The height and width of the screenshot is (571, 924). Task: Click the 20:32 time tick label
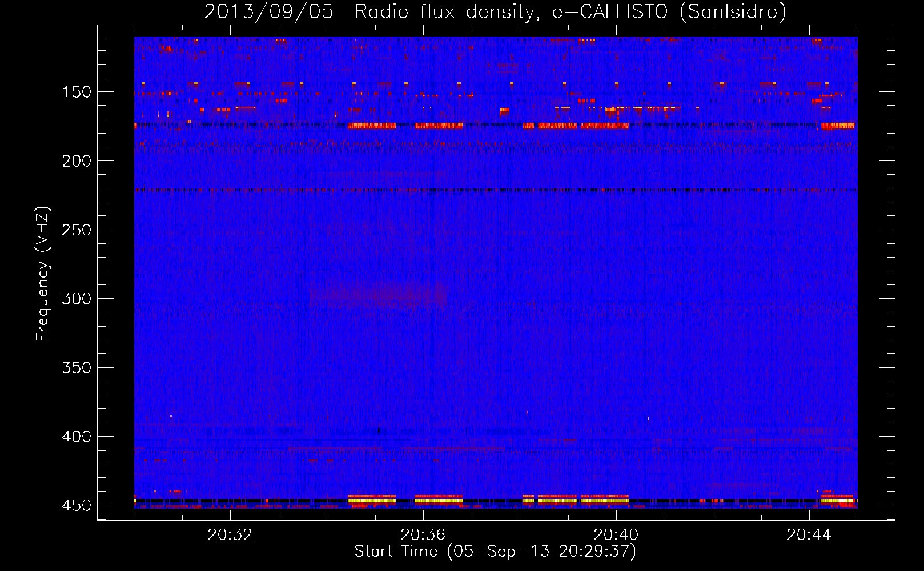tap(230, 535)
